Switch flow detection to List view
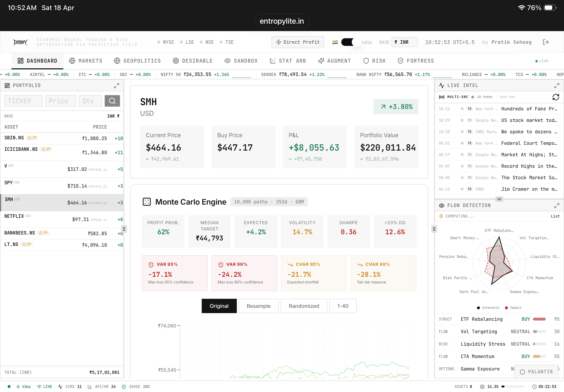This screenshot has height=392, width=564. coord(555,216)
